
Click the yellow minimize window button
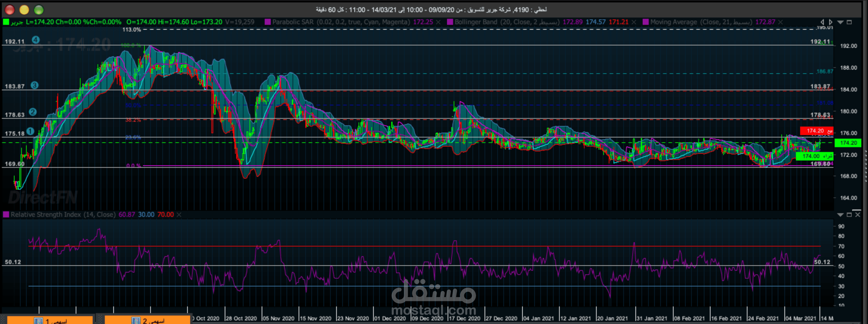click(24, 10)
